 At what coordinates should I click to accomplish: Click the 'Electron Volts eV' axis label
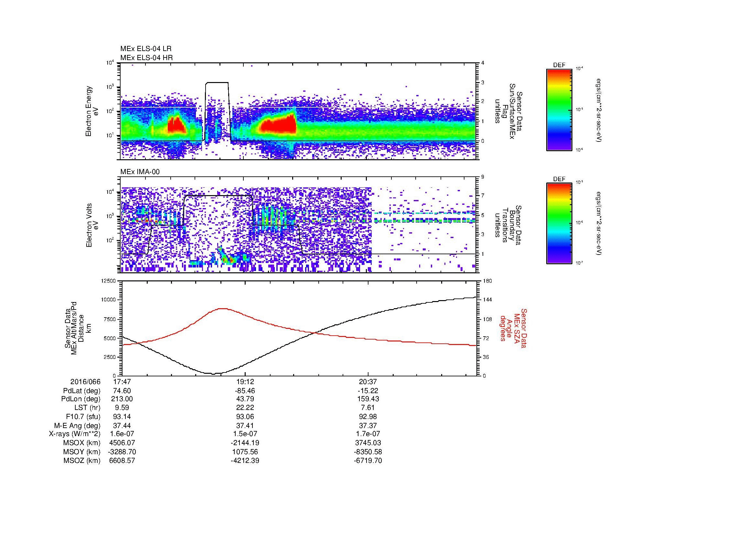click(x=92, y=225)
